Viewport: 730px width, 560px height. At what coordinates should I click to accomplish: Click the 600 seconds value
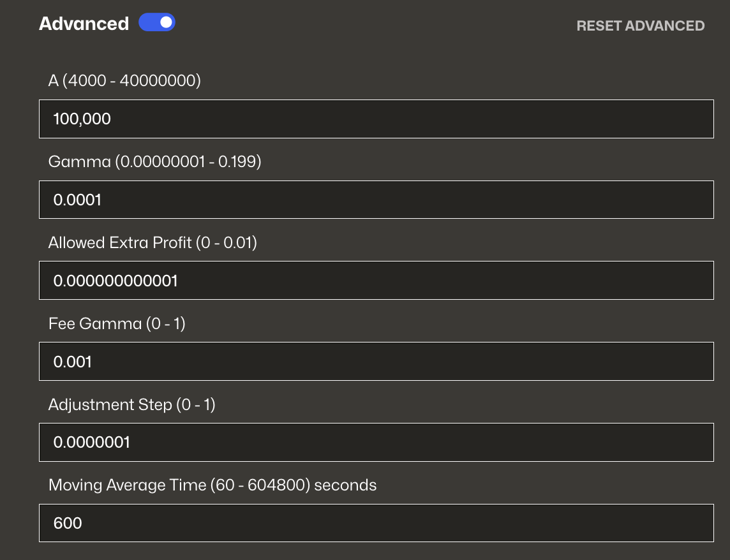(66, 523)
